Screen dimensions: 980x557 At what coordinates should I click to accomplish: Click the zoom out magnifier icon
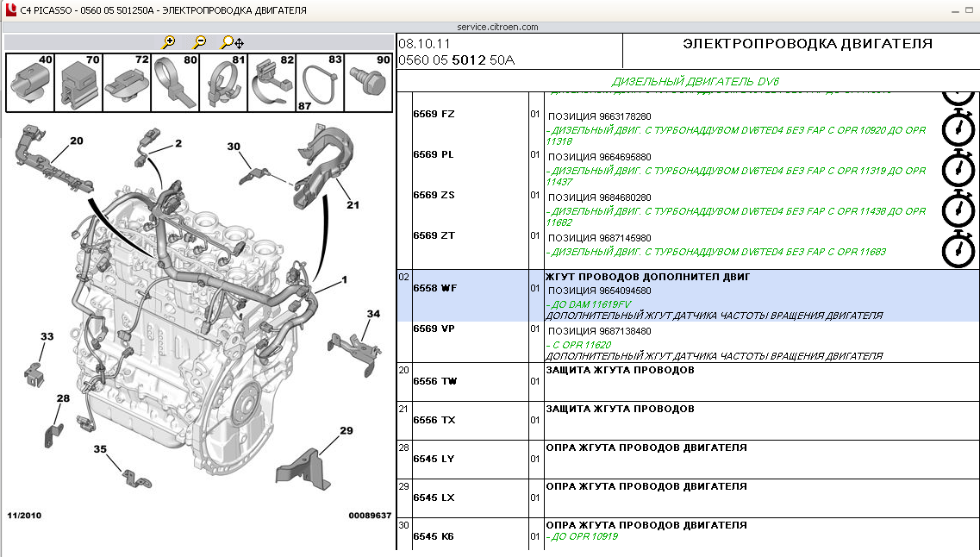click(199, 42)
